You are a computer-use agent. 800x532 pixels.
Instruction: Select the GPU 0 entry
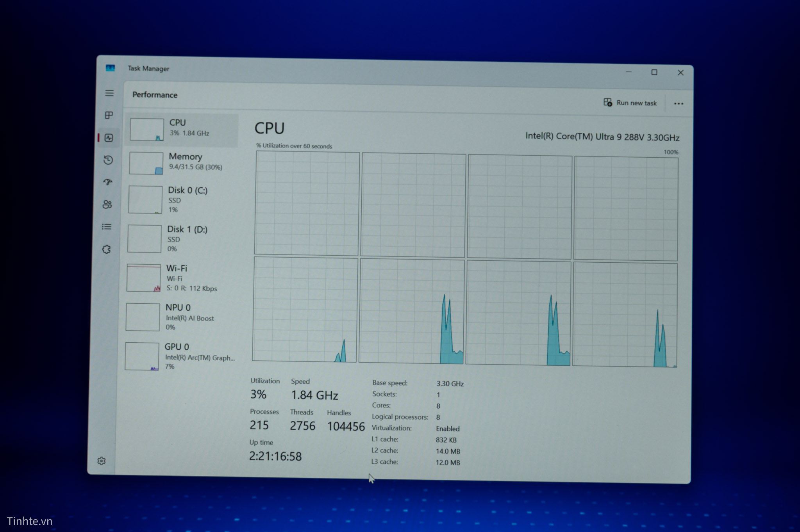tap(177, 356)
